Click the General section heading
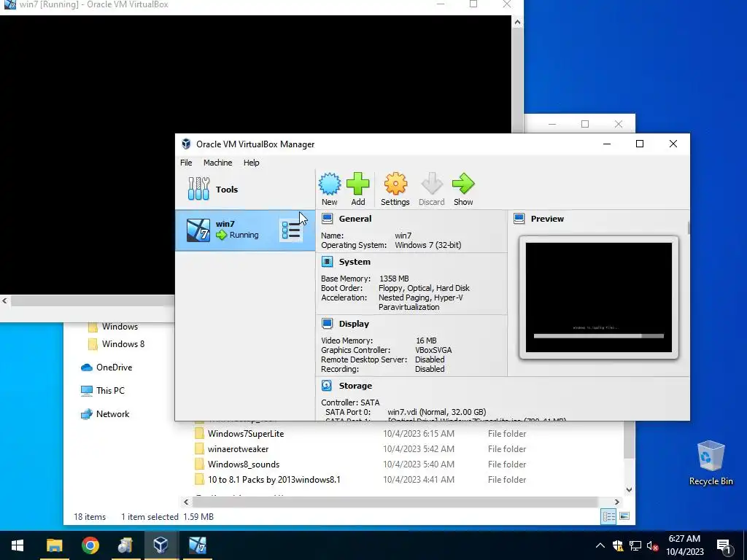747x560 pixels. 355,219
